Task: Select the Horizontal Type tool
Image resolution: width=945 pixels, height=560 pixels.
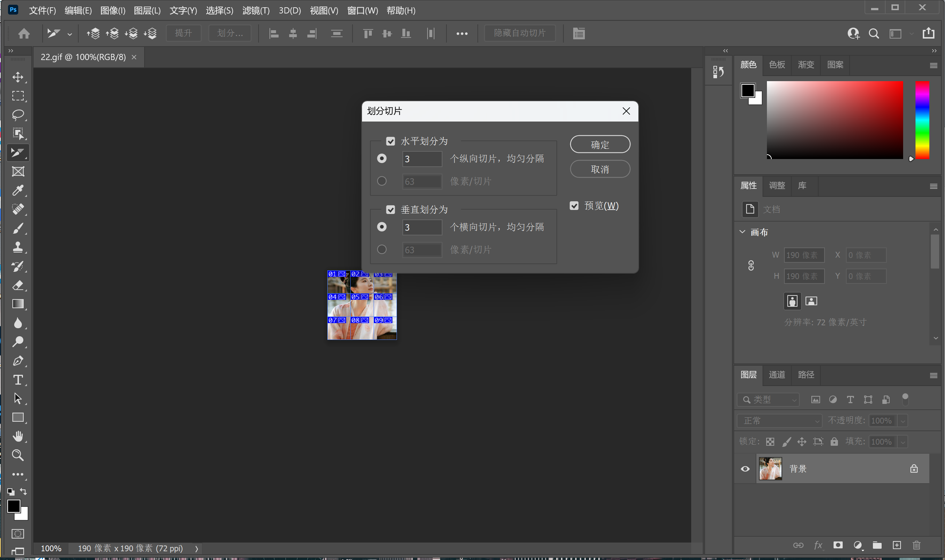Action: pyautogui.click(x=18, y=380)
